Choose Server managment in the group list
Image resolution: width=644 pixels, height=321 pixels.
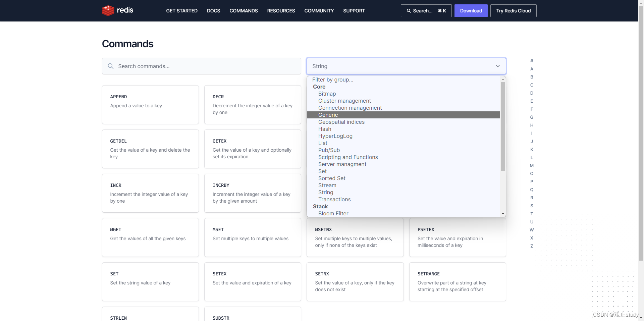[404, 164]
